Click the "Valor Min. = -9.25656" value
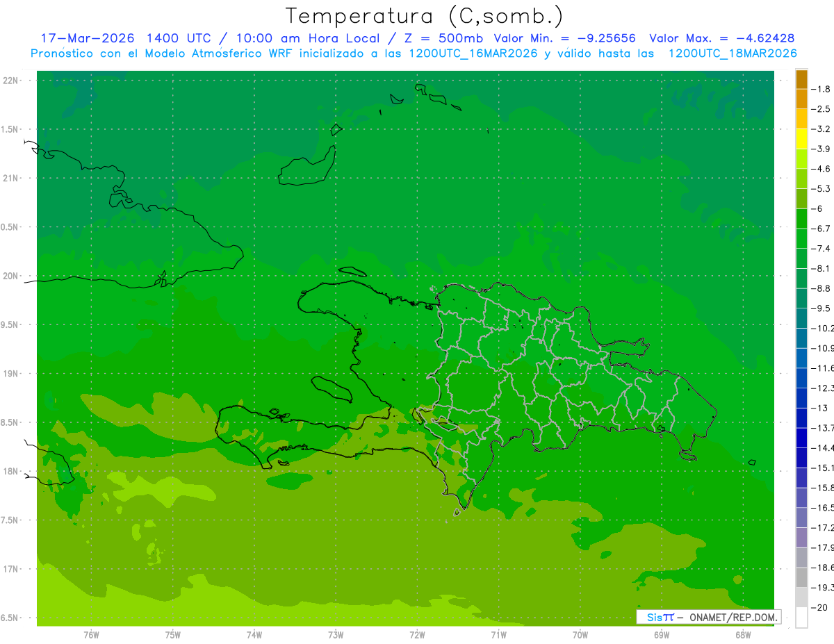This screenshot has width=834, height=644. point(564,38)
